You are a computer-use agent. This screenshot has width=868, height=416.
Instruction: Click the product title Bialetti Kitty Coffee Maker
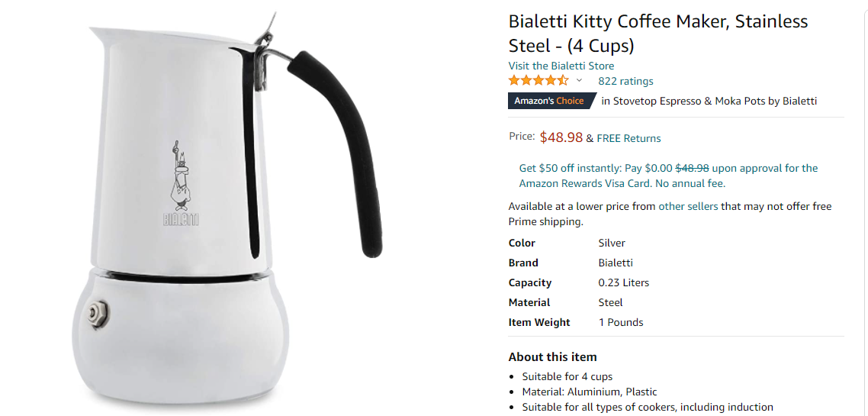[x=658, y=34]
